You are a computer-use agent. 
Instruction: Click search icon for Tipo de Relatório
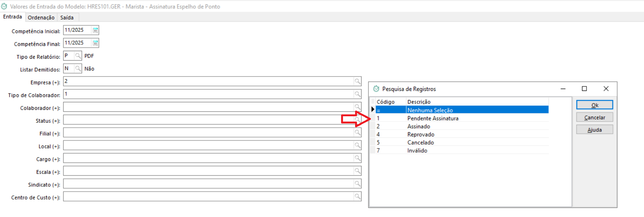click(78, 56)
